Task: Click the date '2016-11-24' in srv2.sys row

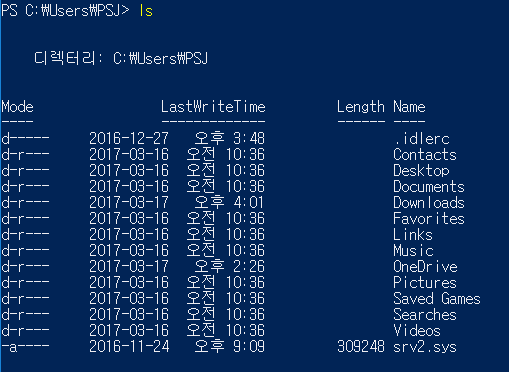Action: tap(129, 347)
